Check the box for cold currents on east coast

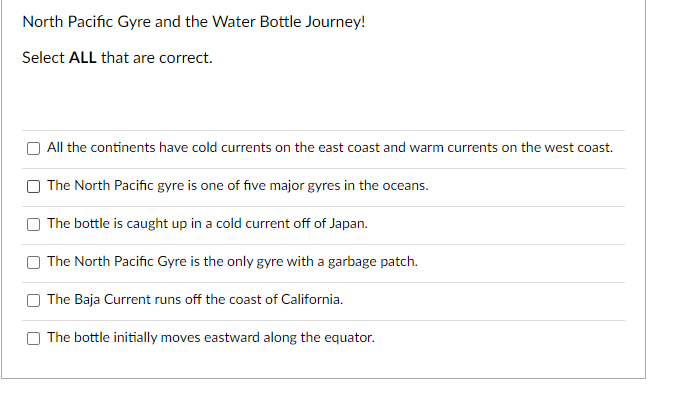(33, 149)
